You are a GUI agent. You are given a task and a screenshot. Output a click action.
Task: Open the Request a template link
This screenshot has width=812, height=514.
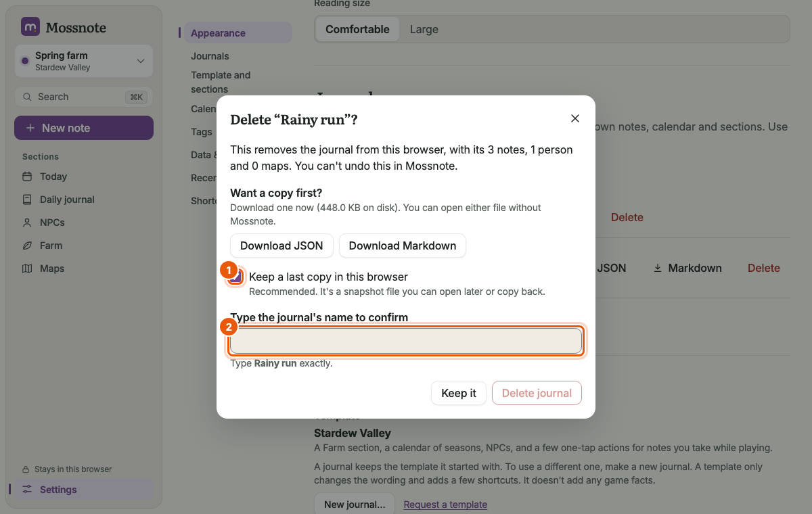pyautogui.click(x=445, y=505)
